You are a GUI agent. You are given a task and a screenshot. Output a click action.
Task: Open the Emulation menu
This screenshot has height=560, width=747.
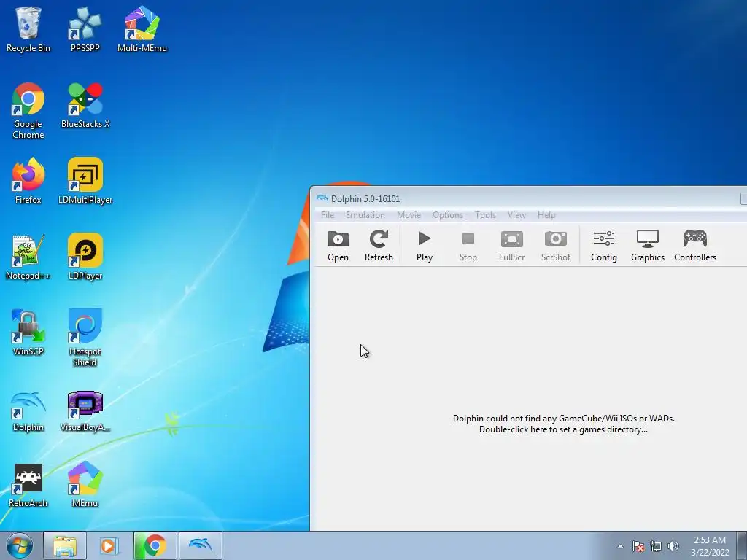pyautogui.click(x=365, y=215)
